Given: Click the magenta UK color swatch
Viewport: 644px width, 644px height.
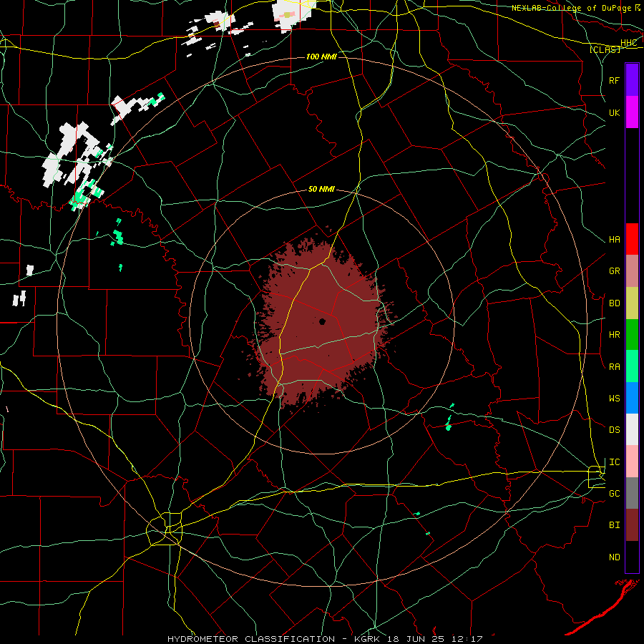Looking at the screenshot, I should 632,112.
